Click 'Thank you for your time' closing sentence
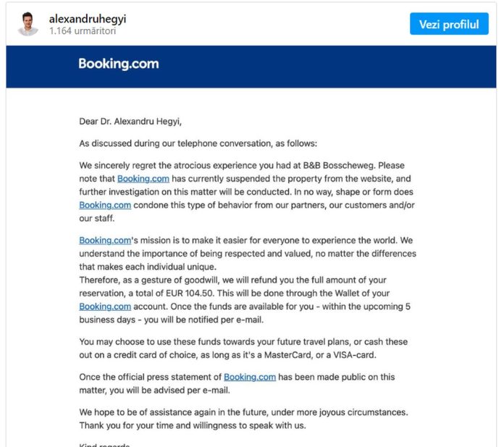504x447 pixels. coord(192,425)
